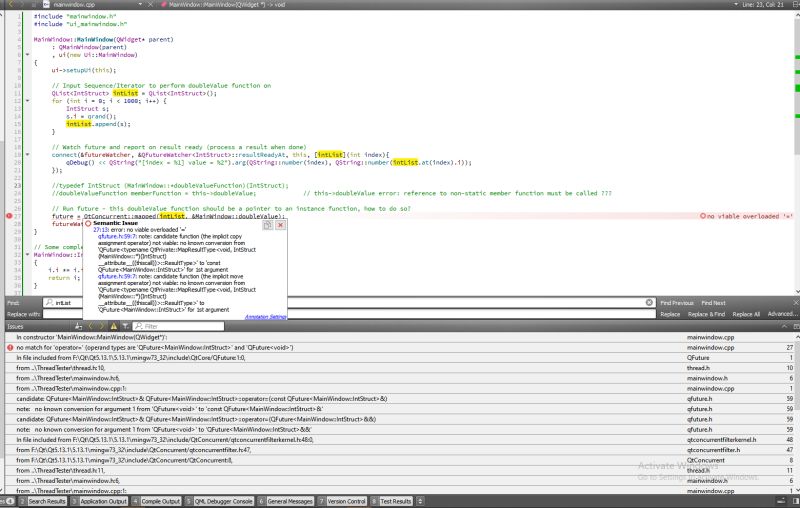
Task: Click the magnifier options icon in the Find field
Action: [x=49, y=302]
